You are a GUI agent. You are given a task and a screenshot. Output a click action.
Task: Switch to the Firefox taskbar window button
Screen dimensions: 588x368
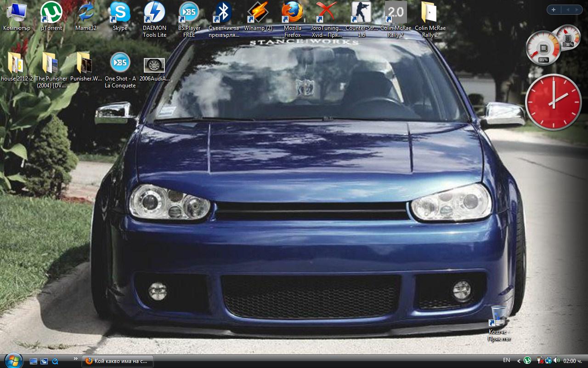(118, 361)
